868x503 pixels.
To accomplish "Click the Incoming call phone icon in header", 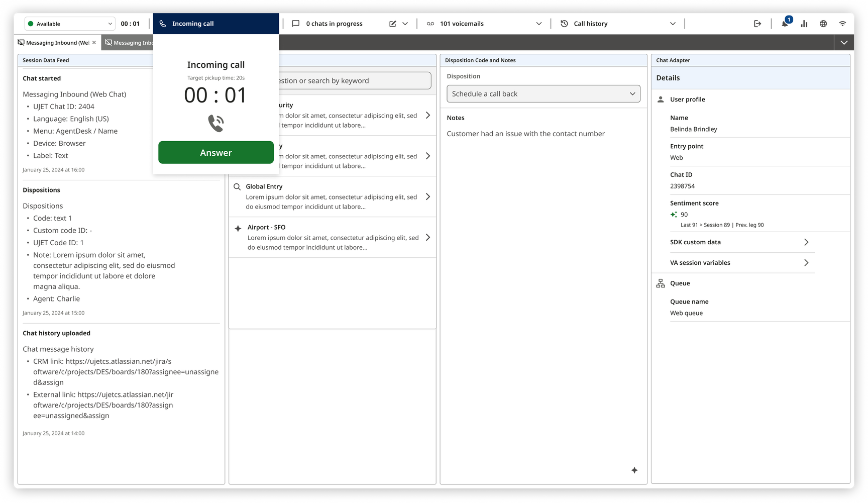I will (163, 24).
